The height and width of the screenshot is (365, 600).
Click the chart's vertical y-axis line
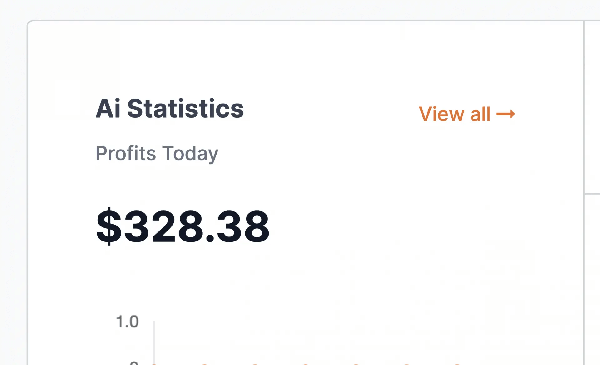[154, 343]
